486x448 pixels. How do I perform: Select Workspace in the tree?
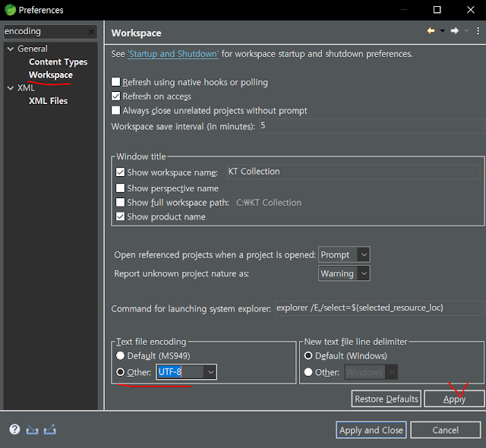click(51, 75)
